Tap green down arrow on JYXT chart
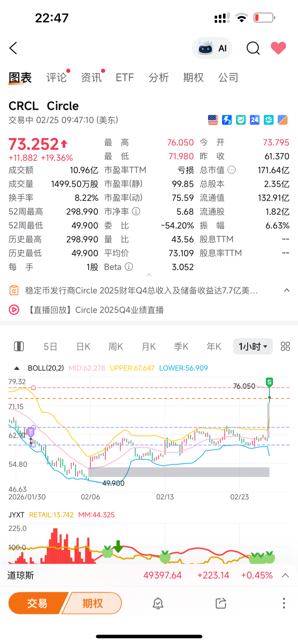The width and height of the screenshot is (298, 644). [118, 546]
